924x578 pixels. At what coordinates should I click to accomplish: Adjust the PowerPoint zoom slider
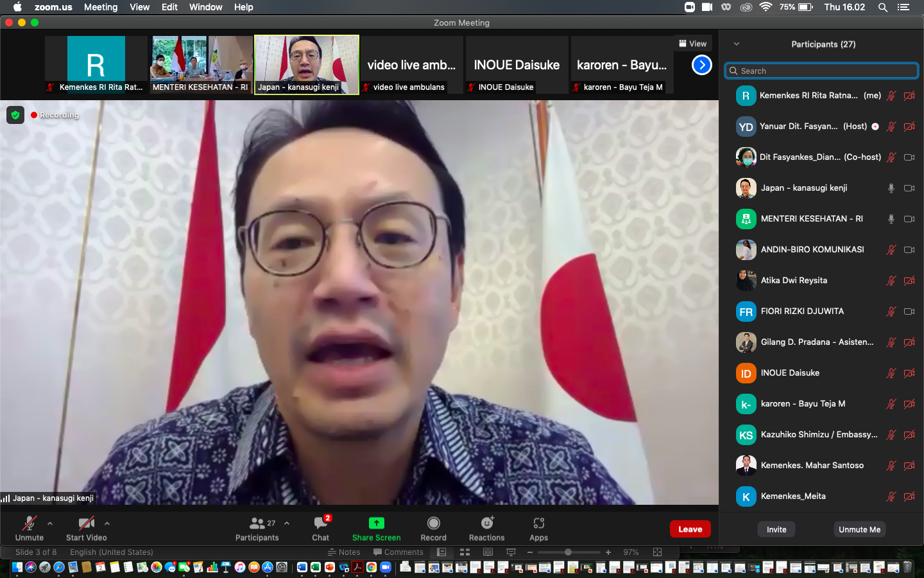coord(568,552)
